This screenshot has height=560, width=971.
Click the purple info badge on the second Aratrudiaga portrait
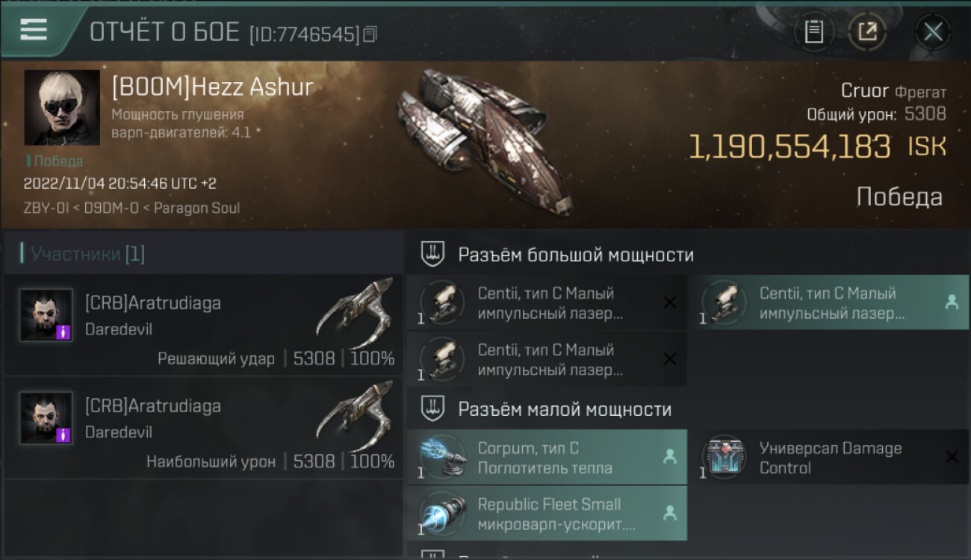(64, 435)
